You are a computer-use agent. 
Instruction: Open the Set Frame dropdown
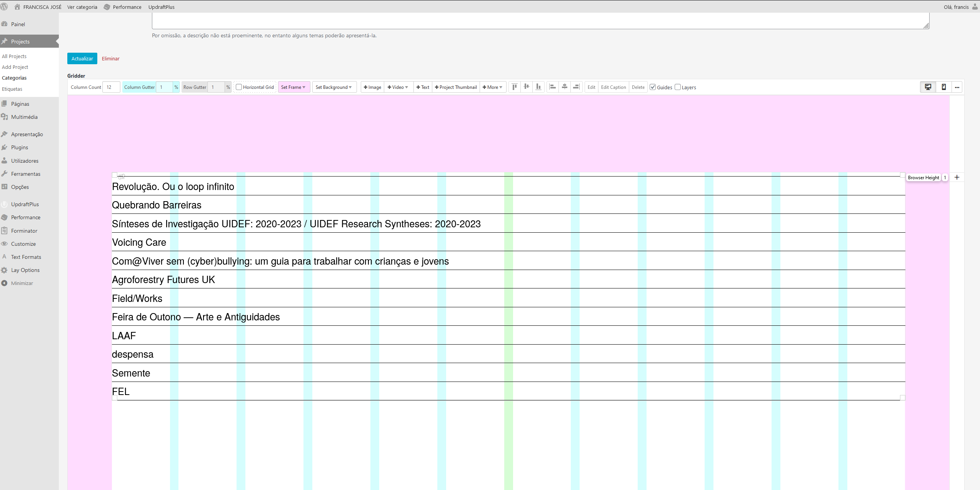(x=293, y=87)
